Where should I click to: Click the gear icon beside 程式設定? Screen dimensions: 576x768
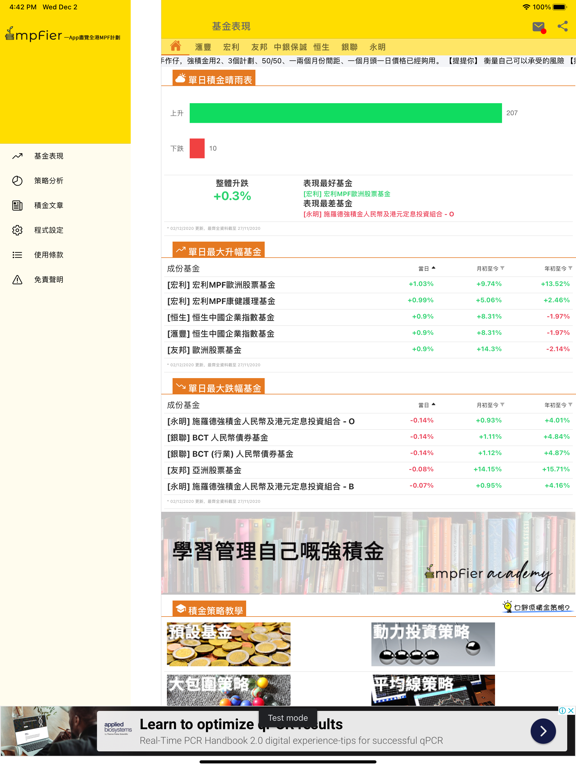click(x=17, y=230)
